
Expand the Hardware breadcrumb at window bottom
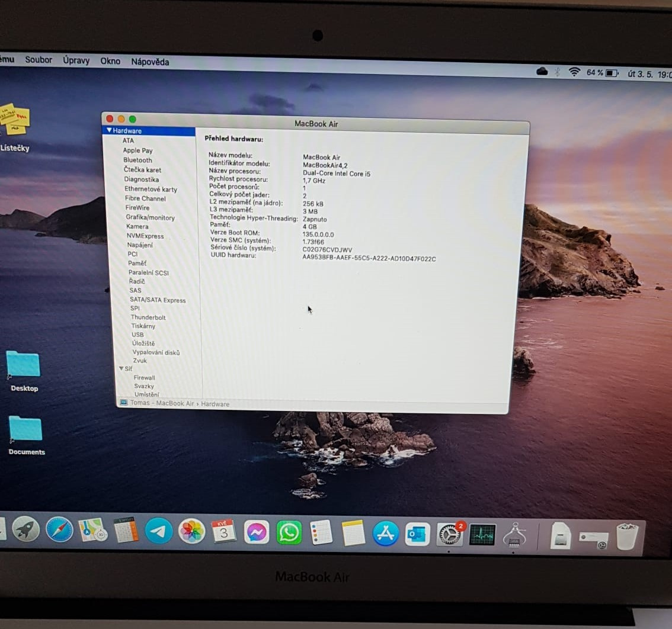click(x=215, y=403)
